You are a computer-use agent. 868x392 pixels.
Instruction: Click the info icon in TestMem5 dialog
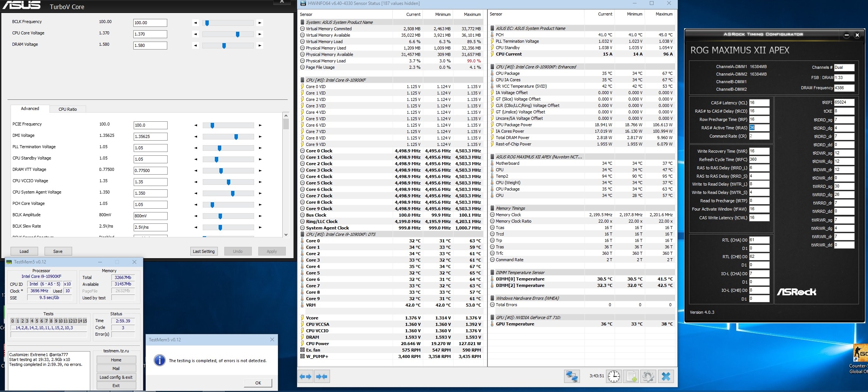160,360
